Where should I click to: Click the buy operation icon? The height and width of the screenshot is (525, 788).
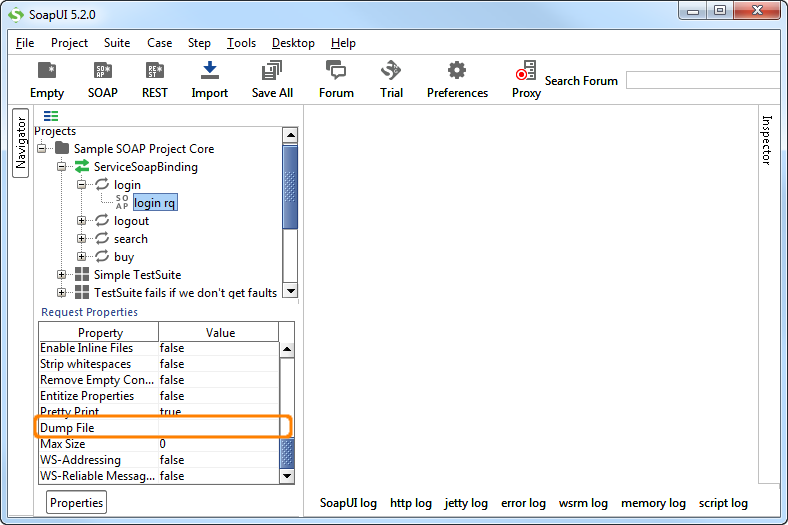click(x=102, y=257)
